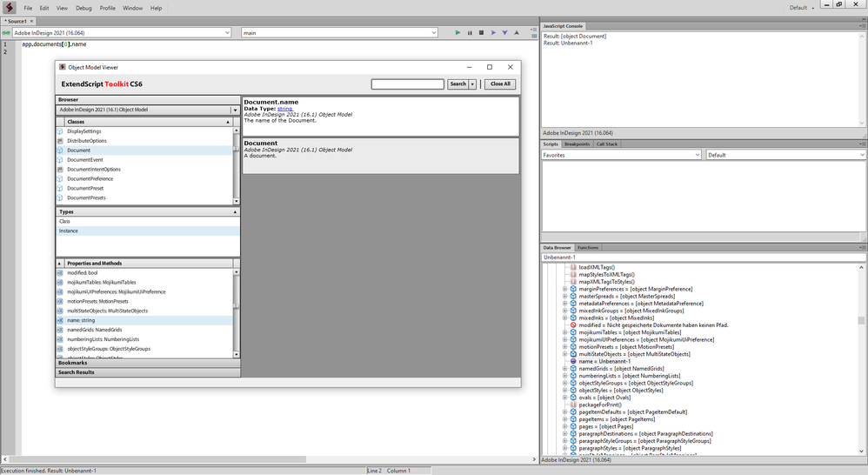Click the red error icon beside 'modified' in Data Browser

point(573,325)
